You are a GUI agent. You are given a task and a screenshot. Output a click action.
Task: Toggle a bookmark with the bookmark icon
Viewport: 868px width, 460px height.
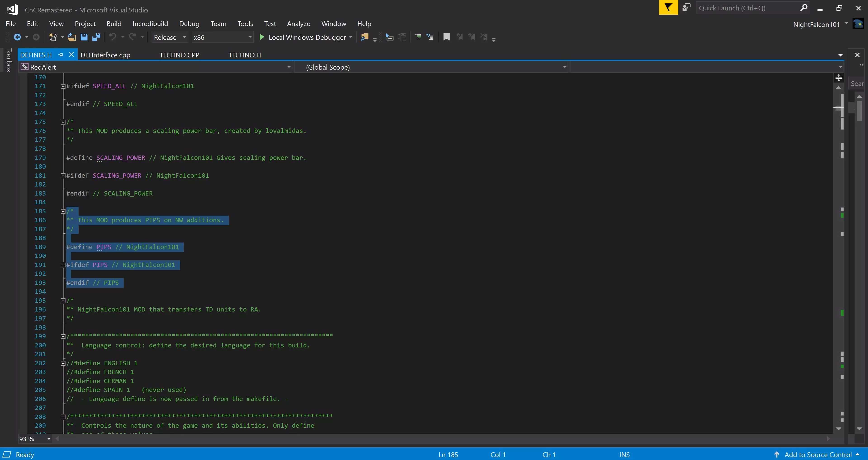pos(446,37)
